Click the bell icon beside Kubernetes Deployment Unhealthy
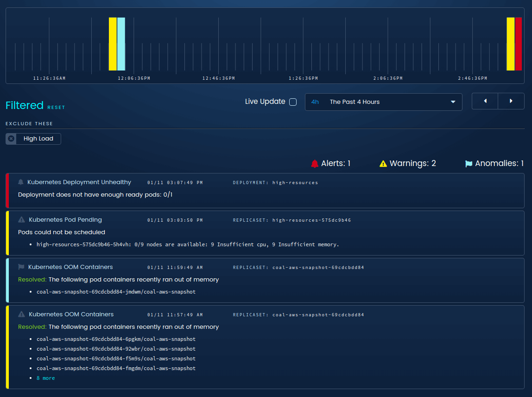Screen dimensions: 532x397 (x=19, y=182)
